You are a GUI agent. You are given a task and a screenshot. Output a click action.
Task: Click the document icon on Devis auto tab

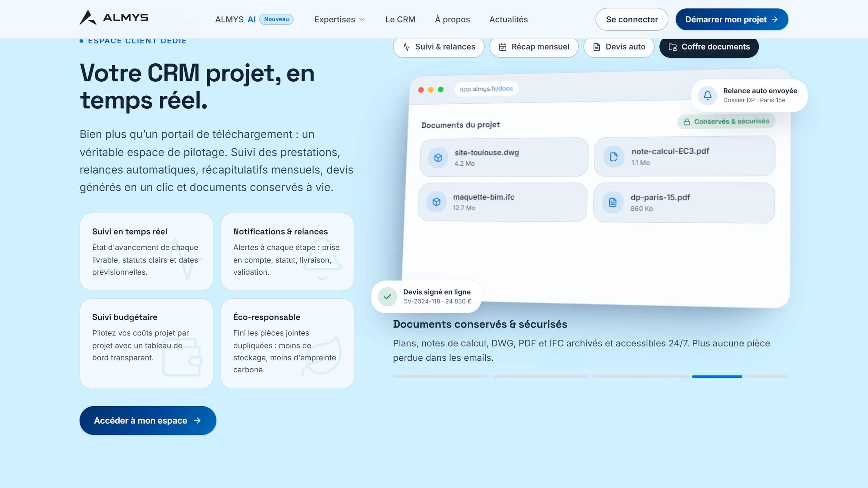597,47
